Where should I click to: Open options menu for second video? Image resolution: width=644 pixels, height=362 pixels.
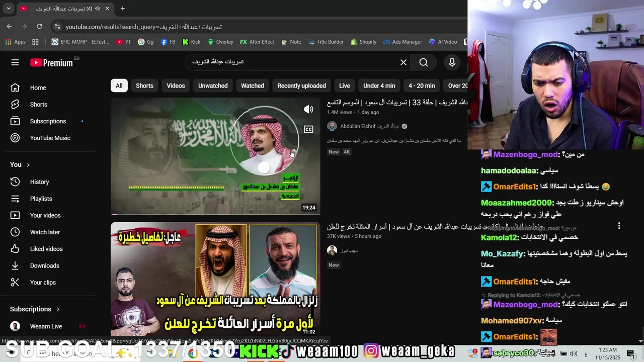(619, 226)
